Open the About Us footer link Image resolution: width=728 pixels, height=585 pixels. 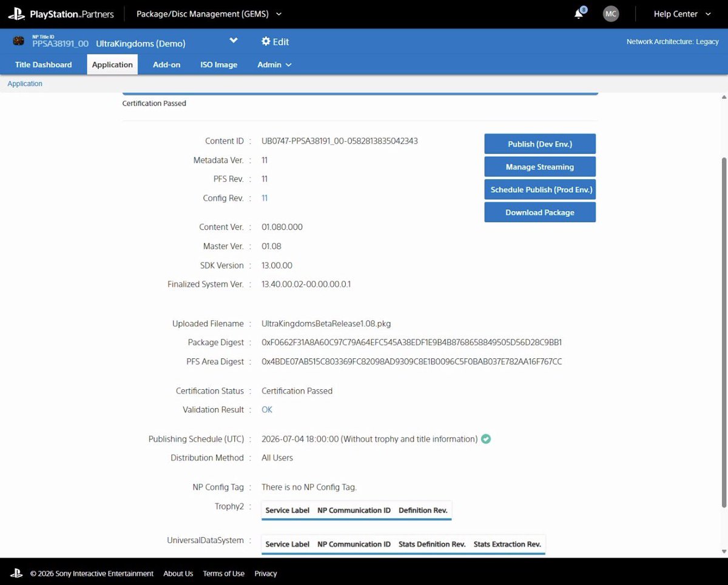[178, 573]
